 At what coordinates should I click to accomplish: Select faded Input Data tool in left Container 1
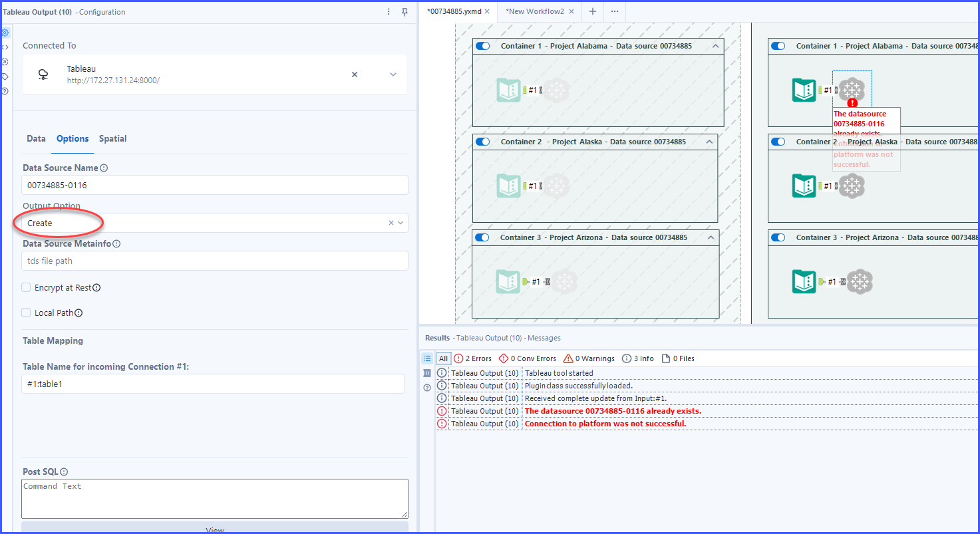(x=508, y=90)
